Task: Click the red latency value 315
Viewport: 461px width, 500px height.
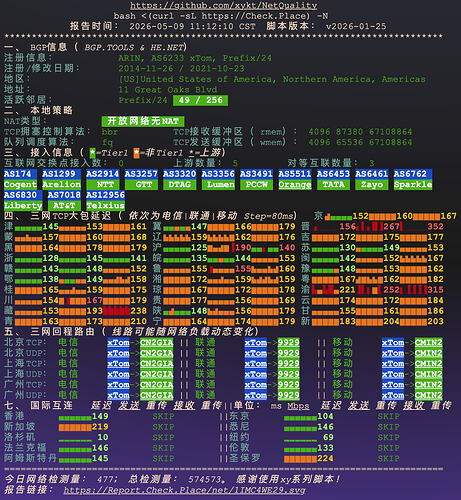Action: point(436,290)
